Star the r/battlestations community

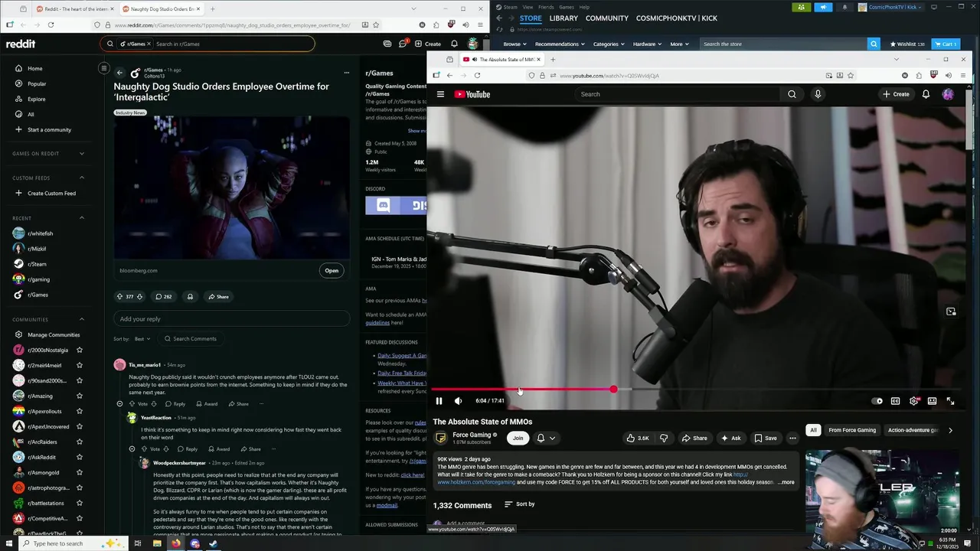(x=80, y=503)
